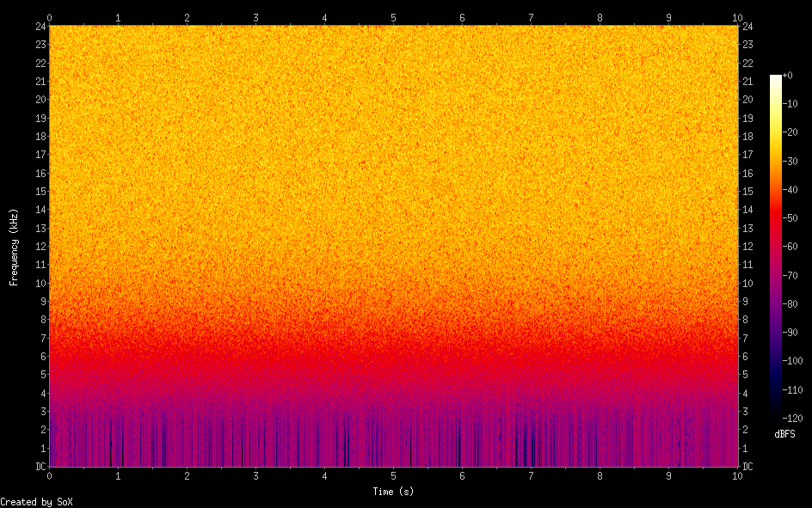Click the '5' label on the bottom time axis

pyautogui.click(x=394, y=476)
